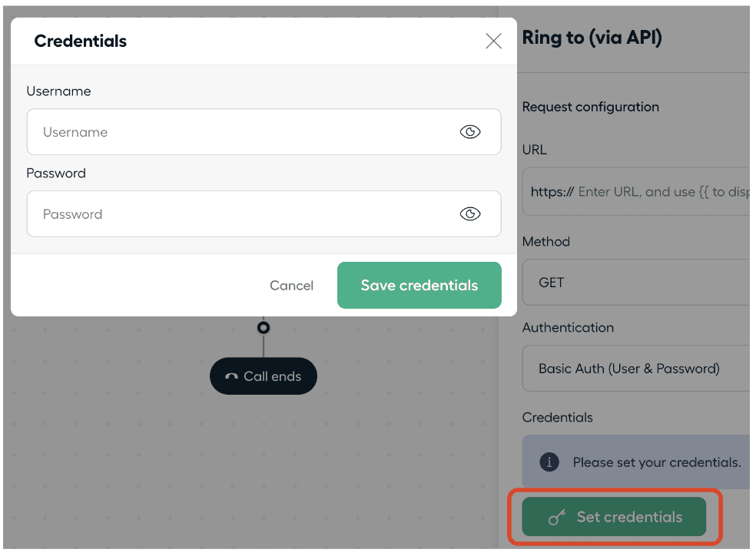Click the https:// prefix in URL field
The image size is (756, 556).
(x=552, y=192)
